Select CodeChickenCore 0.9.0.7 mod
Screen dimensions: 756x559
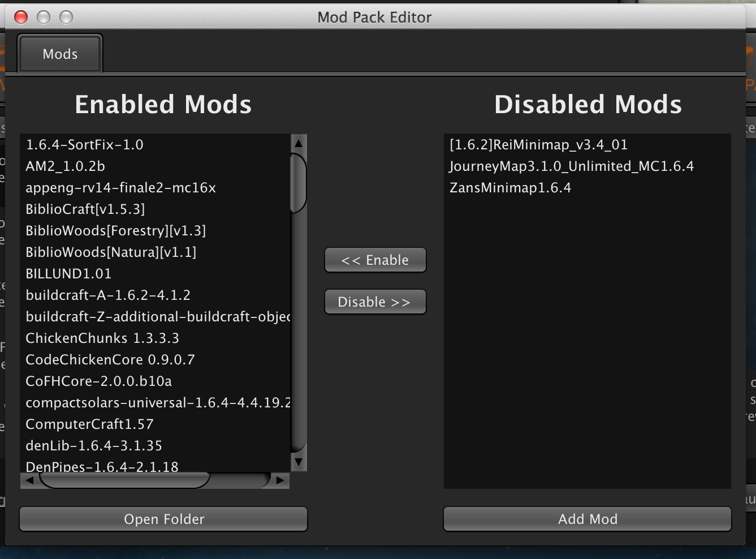[155, 360]
